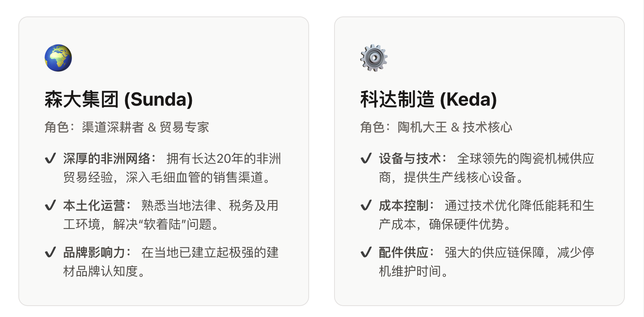Image resolution: width=644 pixels, height=317 pixels.
Task: Click checkmark beside 设备与技术
Action: (x=366, y=159)
